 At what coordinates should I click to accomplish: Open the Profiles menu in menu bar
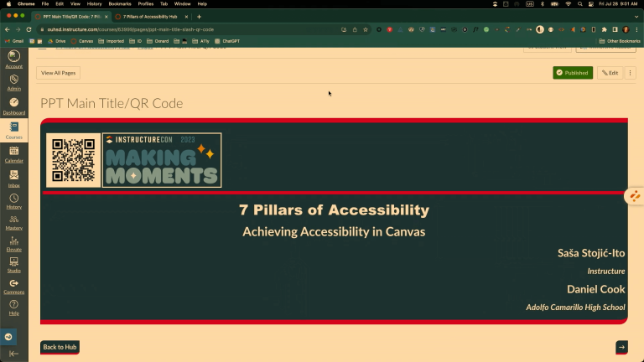point(145,3)
